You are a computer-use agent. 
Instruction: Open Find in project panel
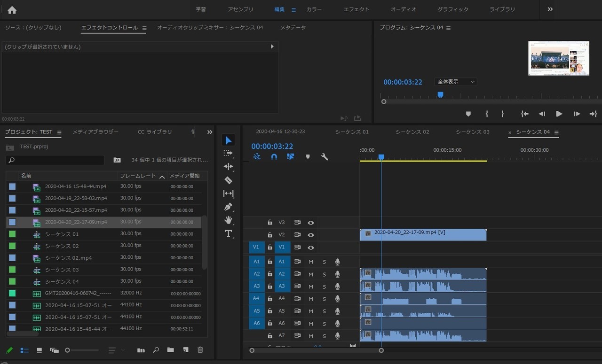click(156, 350)
